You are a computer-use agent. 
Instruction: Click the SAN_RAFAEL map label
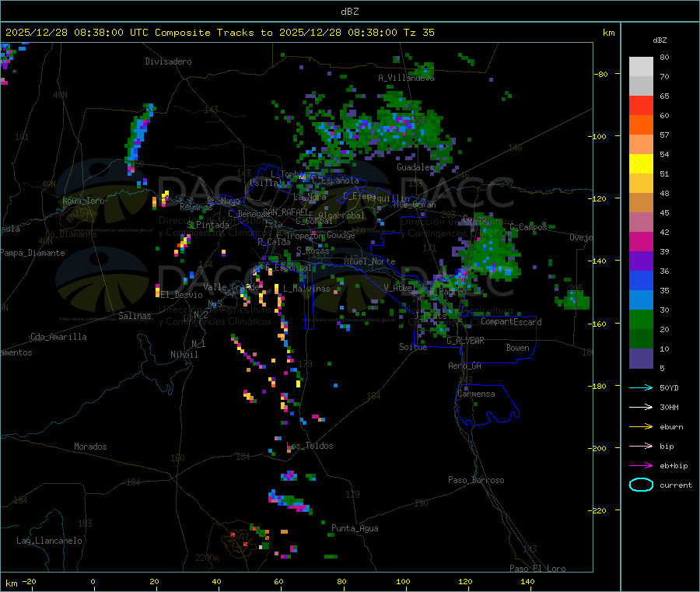pos(285,212)
